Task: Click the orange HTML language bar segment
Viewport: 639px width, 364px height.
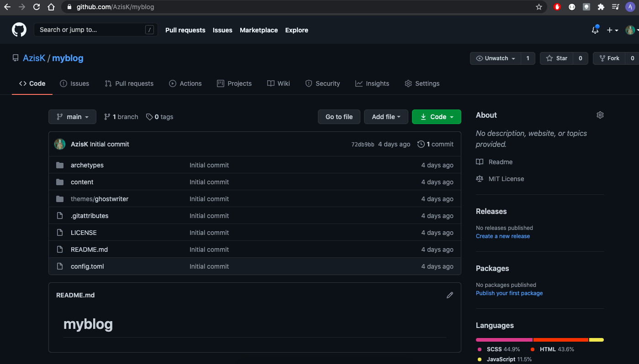Action: point(561,340)
